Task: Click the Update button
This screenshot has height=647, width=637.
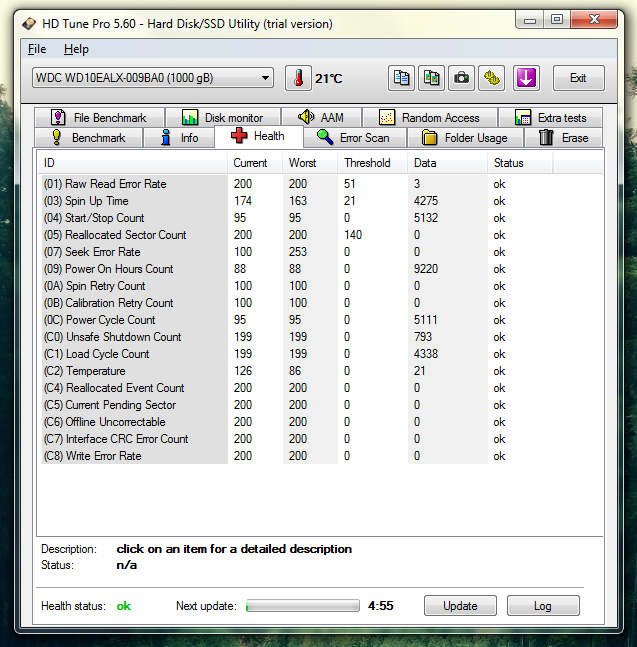Action: (x=460, y=606)
